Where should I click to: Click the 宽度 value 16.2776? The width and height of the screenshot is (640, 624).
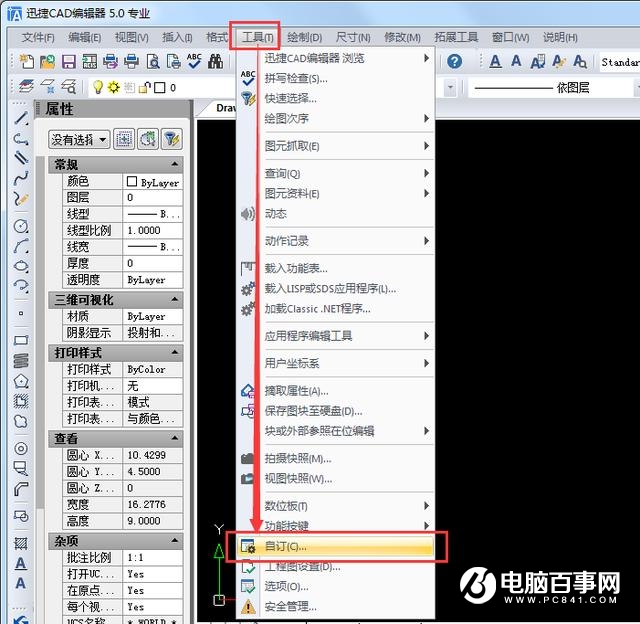153,504
